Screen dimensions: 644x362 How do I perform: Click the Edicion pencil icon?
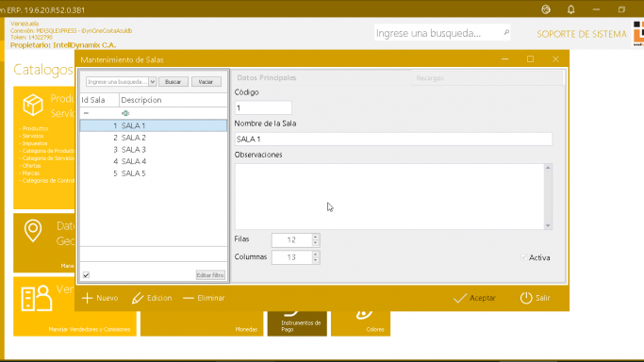[138, 298]
